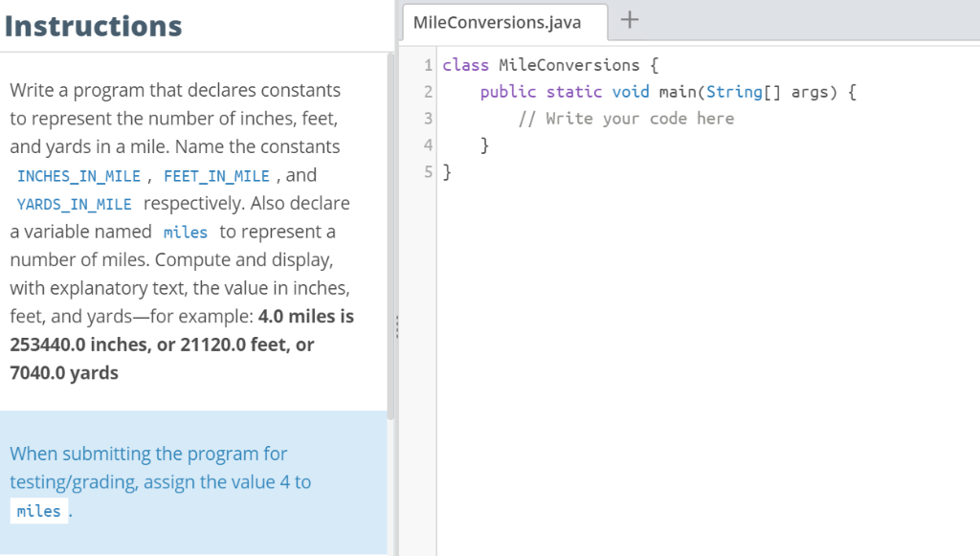Click the FEET_IN_MILE code token in instructions
980x556 pixels.
point(215,175)
